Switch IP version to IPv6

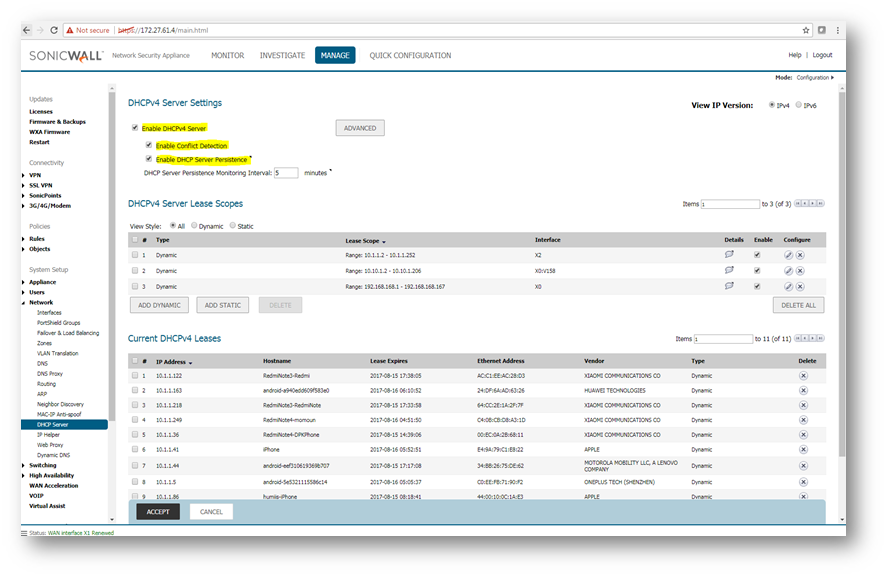[799, 104]
